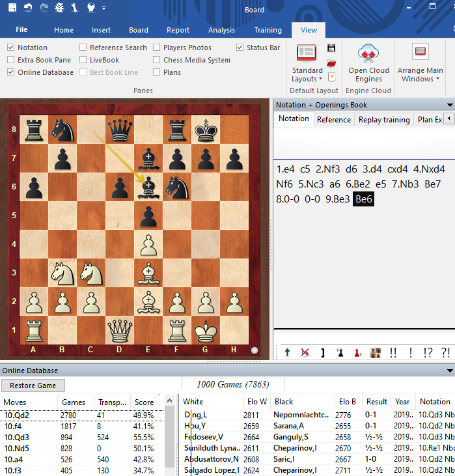Viewport: 455px width, 476px height.
Task: Uncheck the Notation pane checkbox
Action: pos(11,48)
